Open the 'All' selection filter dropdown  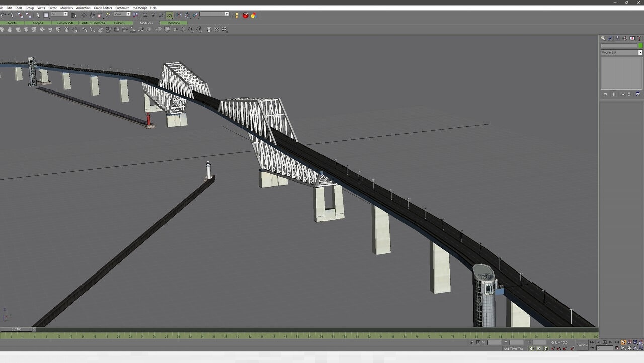pyautogui.click(x=59, y=14)
